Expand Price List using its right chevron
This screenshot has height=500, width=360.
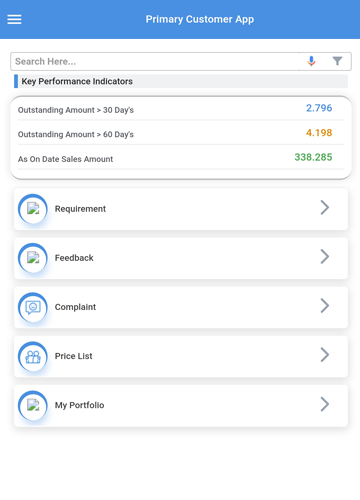[x=325, y=355]
